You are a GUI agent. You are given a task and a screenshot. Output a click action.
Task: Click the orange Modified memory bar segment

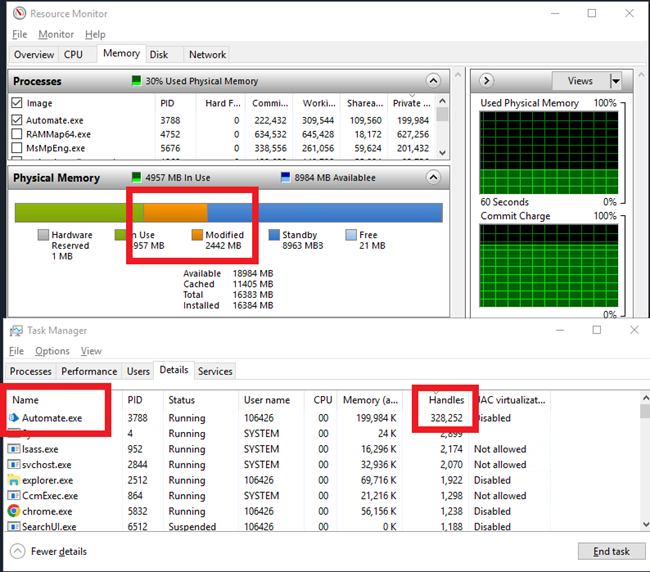coord(175,212)
